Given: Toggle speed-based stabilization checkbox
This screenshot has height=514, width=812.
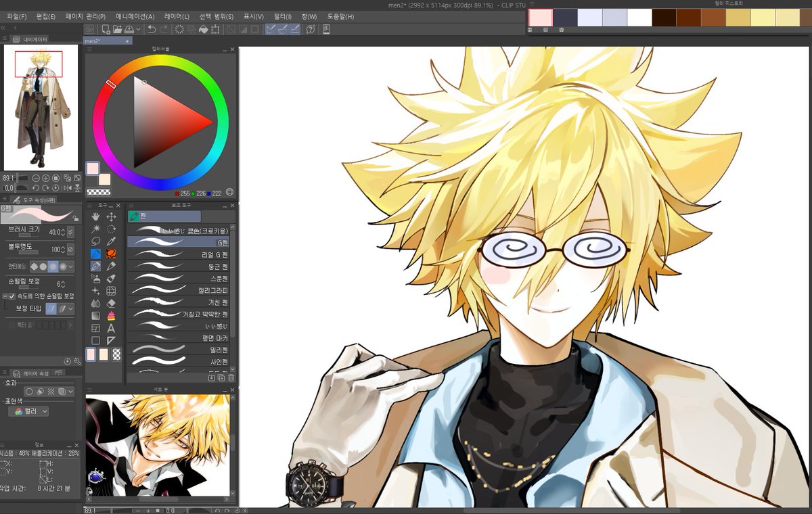Looking at the screenshot, I should point(12,296).
